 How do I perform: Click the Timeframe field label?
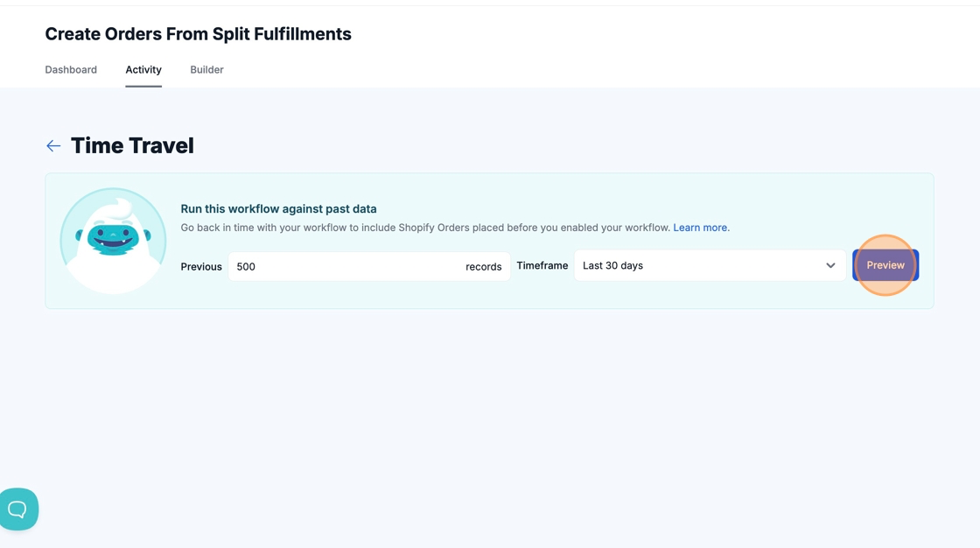tap(542, 266)
